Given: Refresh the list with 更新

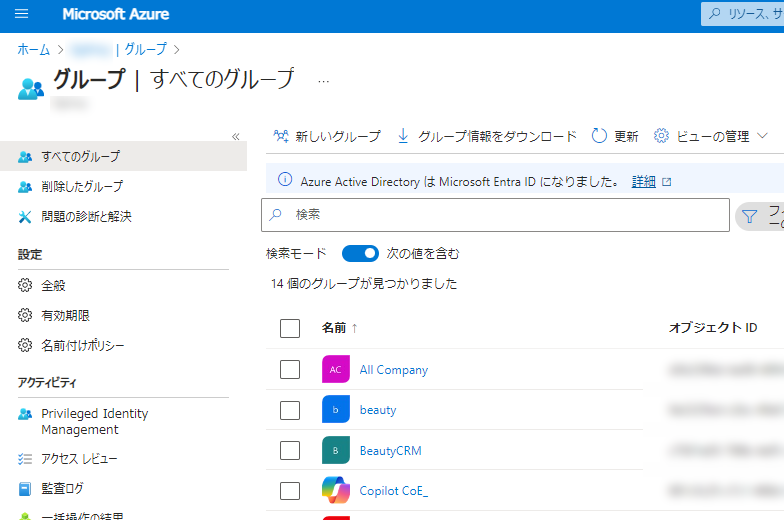Looking at the screenshot, I should (x=614, y=136).
